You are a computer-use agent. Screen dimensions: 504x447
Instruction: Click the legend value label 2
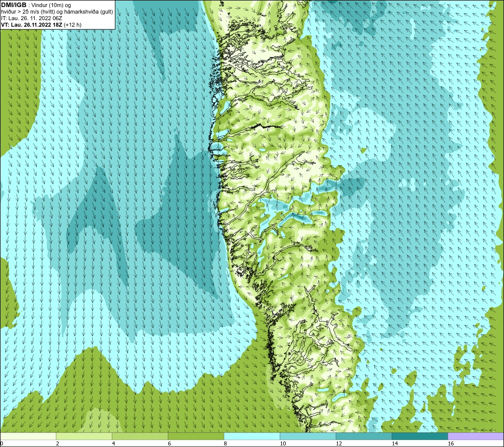(57, 444)
